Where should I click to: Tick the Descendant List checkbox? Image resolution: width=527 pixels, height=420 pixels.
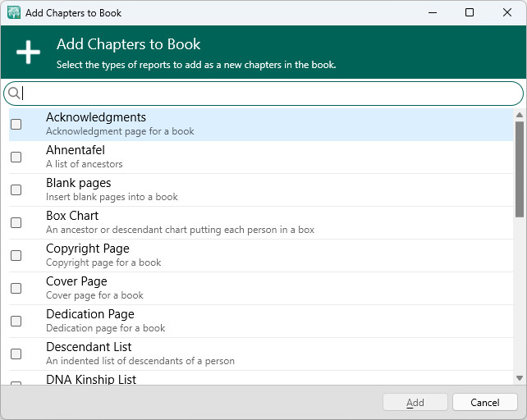(16, 354)
